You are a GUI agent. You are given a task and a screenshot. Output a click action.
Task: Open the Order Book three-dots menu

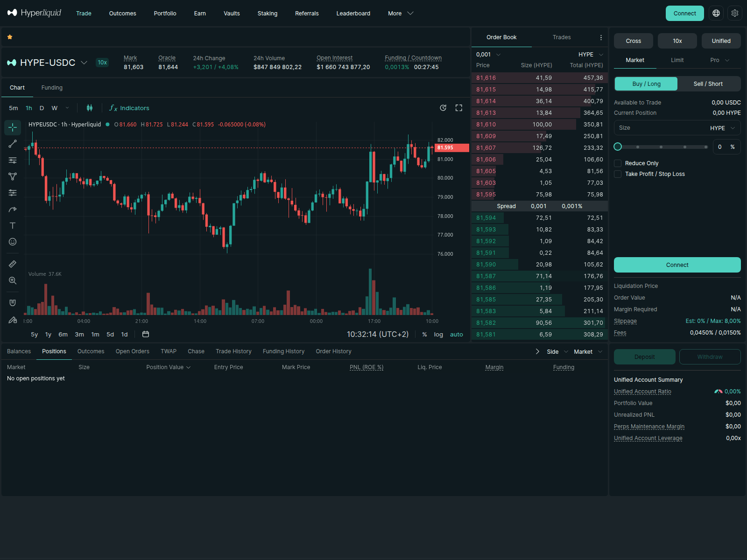pyautogui.click(x=601, y=37)
